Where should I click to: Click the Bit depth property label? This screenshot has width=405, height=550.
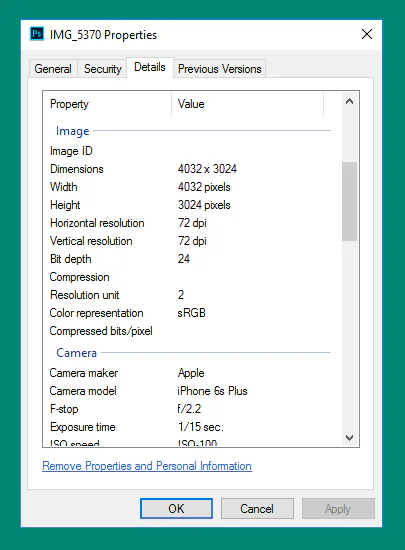(x=71, y=259)
